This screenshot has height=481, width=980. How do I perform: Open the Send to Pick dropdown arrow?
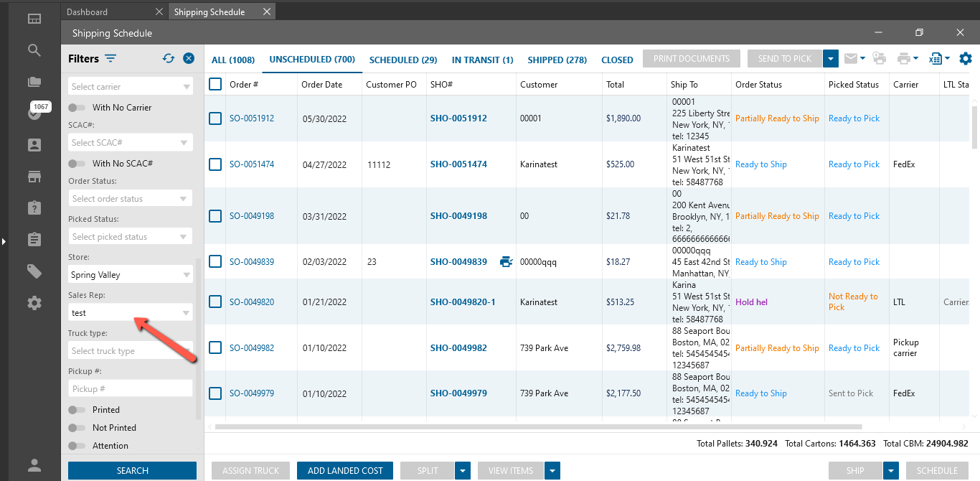click(831, 59)
